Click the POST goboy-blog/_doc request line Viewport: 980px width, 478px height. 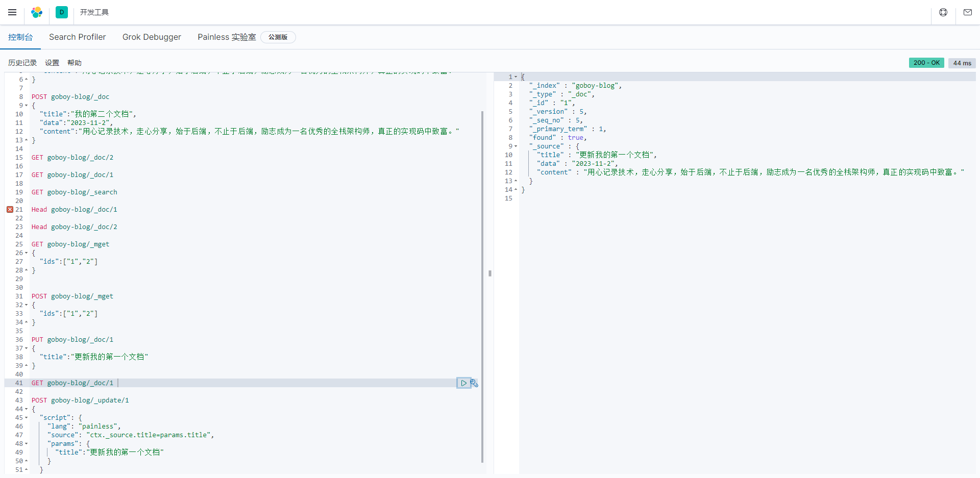(x=70, y=97)
